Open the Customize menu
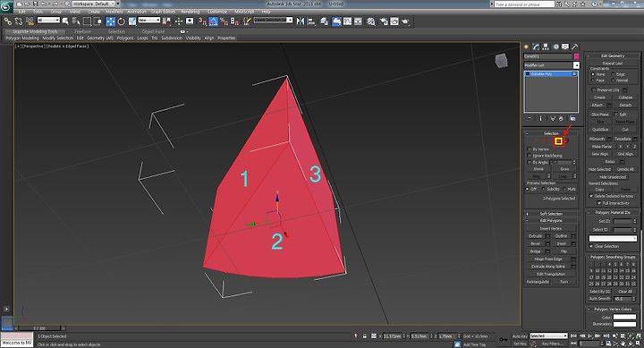This screenshot has width=644, height=348. tap(217, 12)
